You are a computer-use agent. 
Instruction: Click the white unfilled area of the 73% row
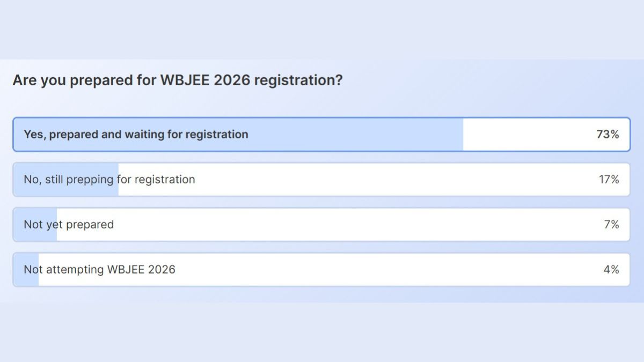pos(526,135)
